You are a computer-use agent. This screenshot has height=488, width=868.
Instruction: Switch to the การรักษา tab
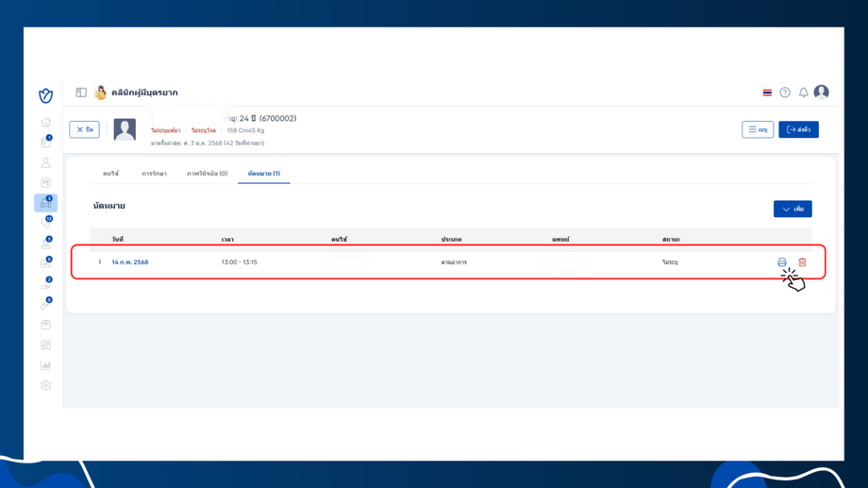point(154,174)
